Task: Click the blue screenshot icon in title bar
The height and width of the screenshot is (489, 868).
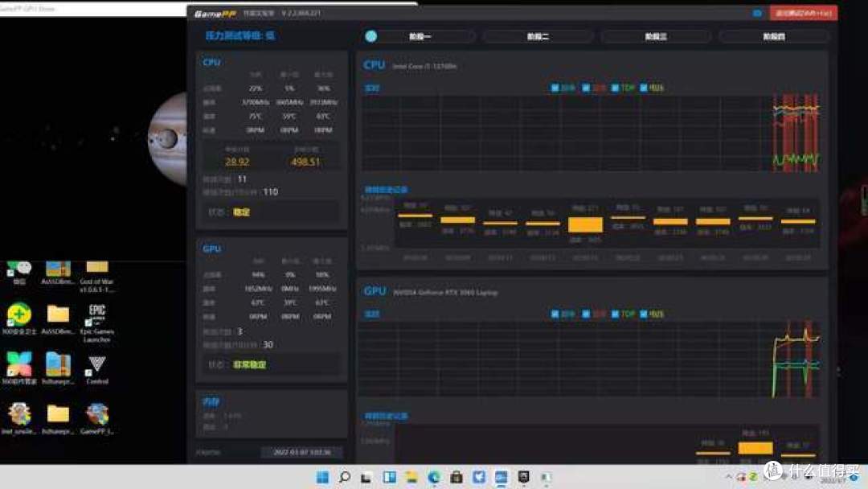Action: coord(757,14)
